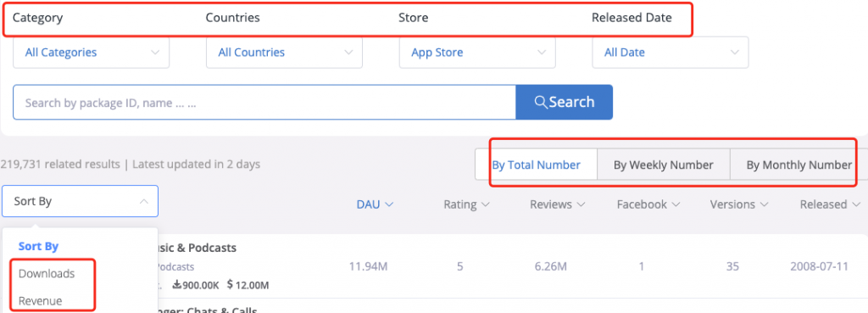
Task: Collapse the Sort By dropdown
Action: [x=81, y=201]
